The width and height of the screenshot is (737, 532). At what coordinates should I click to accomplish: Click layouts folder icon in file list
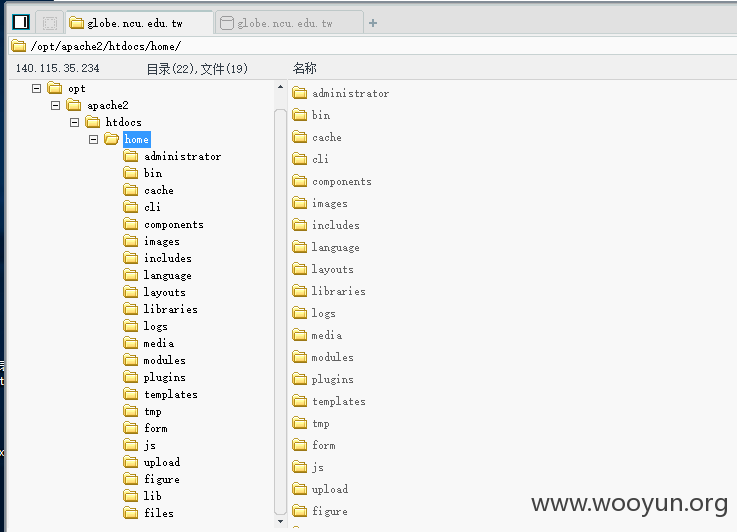click(299, 269)
